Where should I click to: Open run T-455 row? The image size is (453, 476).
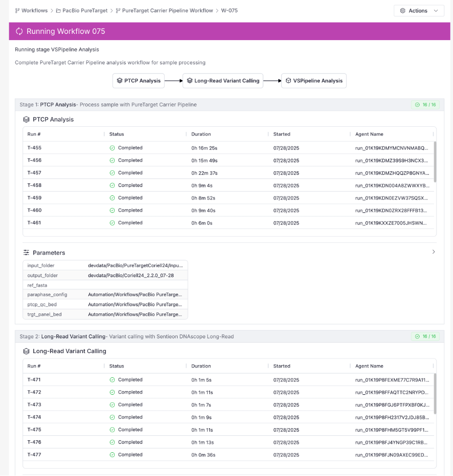coord(228,148)
